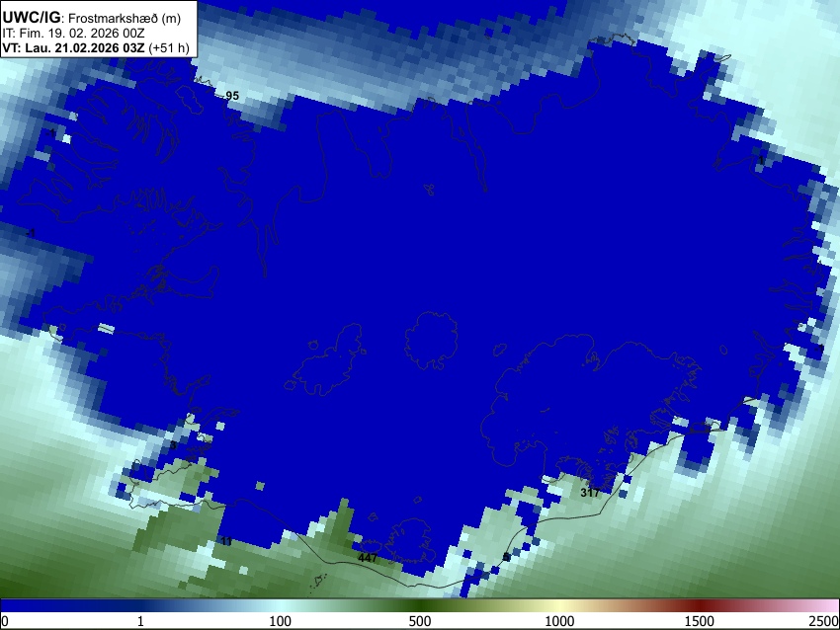The height and width of the screenshot is (630, 840).
Task: Click the color scale label "100"
Action: pyautogui.click(x=280, y=621)
